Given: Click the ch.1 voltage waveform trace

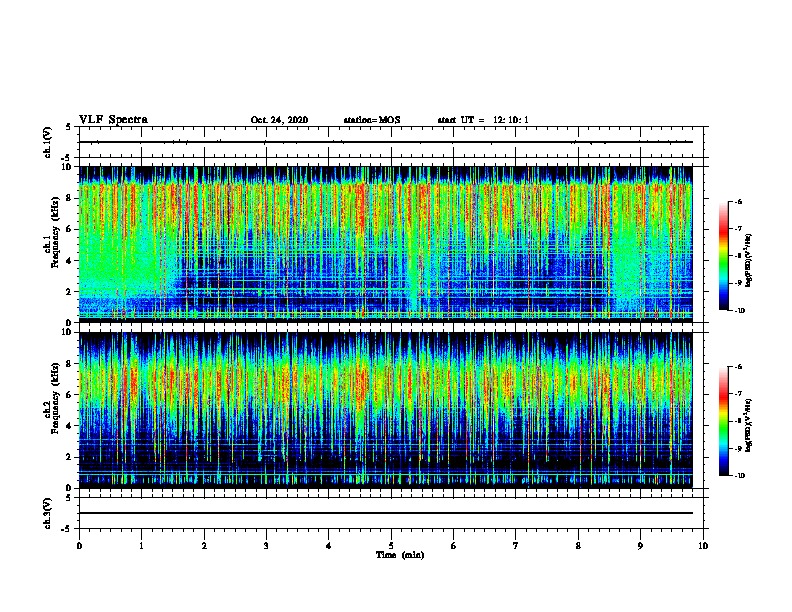Looking at the screenshot, I should [385, 142].
